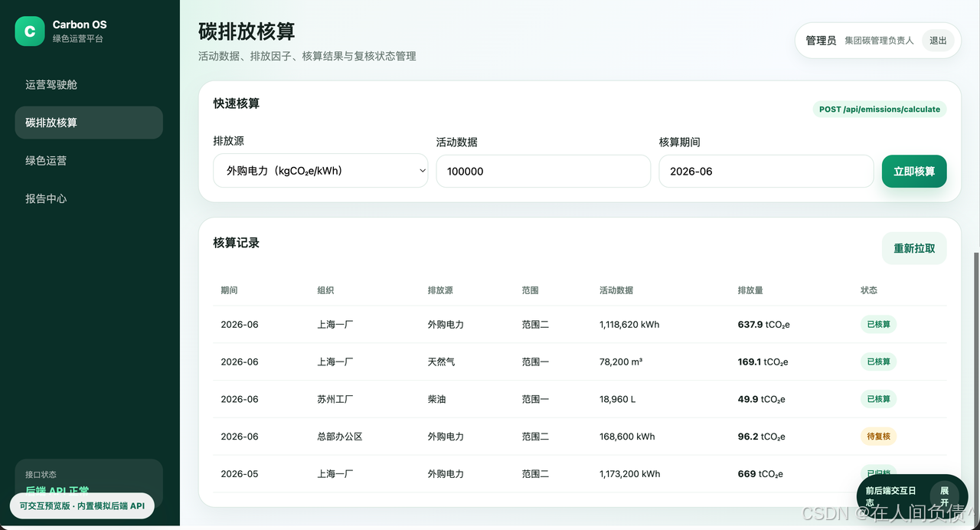Click the 管理员 user label
Image resolution: width=980 pixels, height=530 pixels.
coord(821,41)
